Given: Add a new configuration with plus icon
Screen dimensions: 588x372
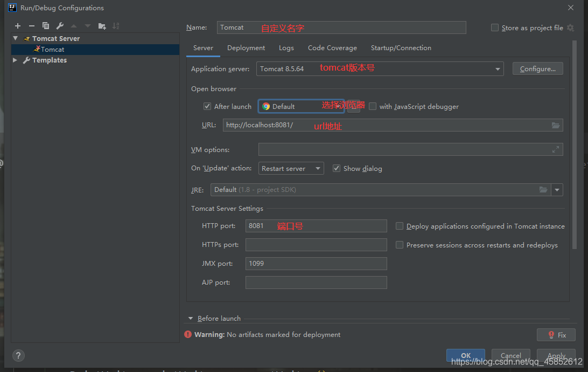Looking at the screenshot, I should pos(18,26).
